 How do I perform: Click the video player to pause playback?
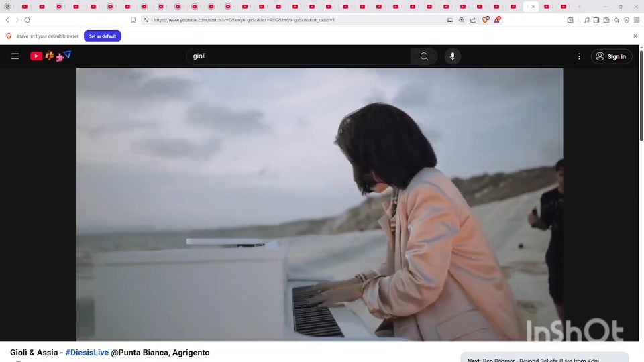319,204
